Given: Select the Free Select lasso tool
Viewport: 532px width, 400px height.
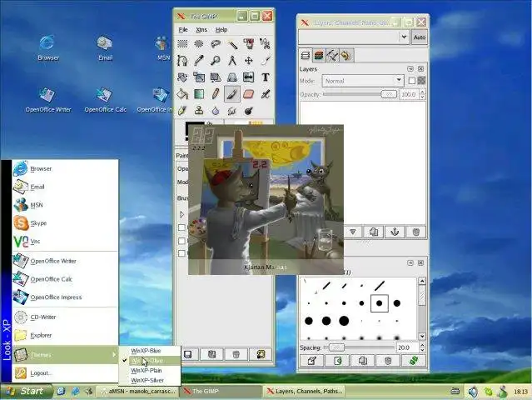Looking at the screenshot, I should (x=216, y=44).
